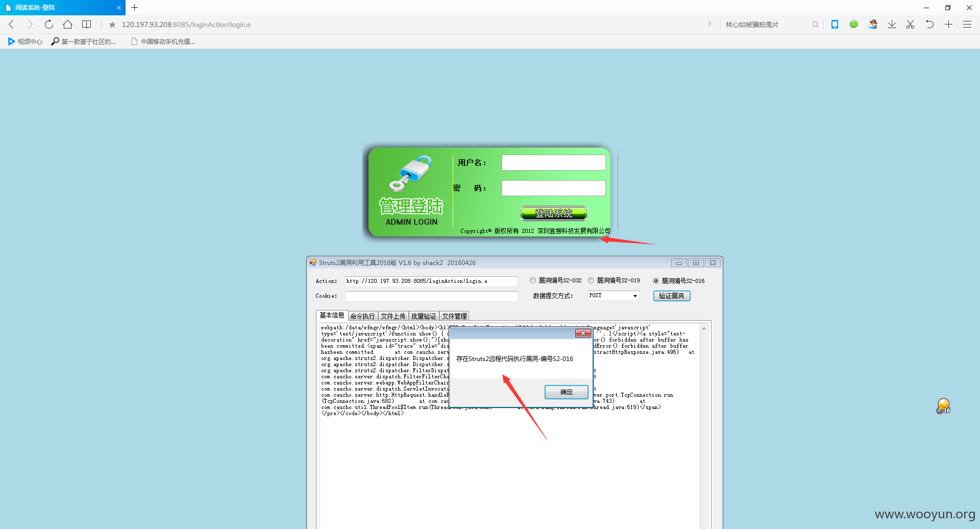This screenshot has width=980, height=529.
Task: Click the 验证漏洞 button
Action: coord(672,296)
